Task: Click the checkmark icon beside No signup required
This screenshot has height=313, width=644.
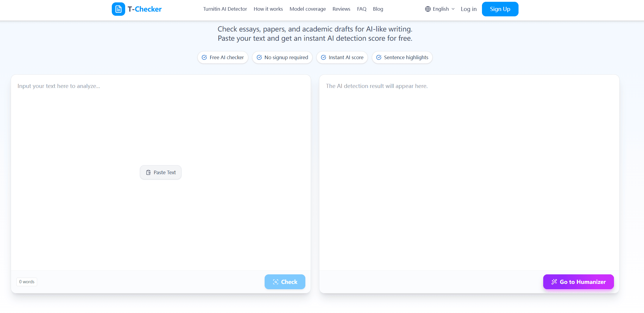Action: (259, 57)
